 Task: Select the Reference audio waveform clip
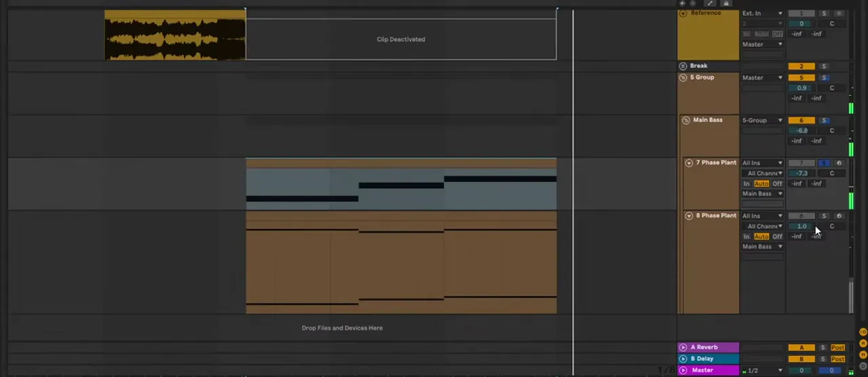click(x=175, y=35)
